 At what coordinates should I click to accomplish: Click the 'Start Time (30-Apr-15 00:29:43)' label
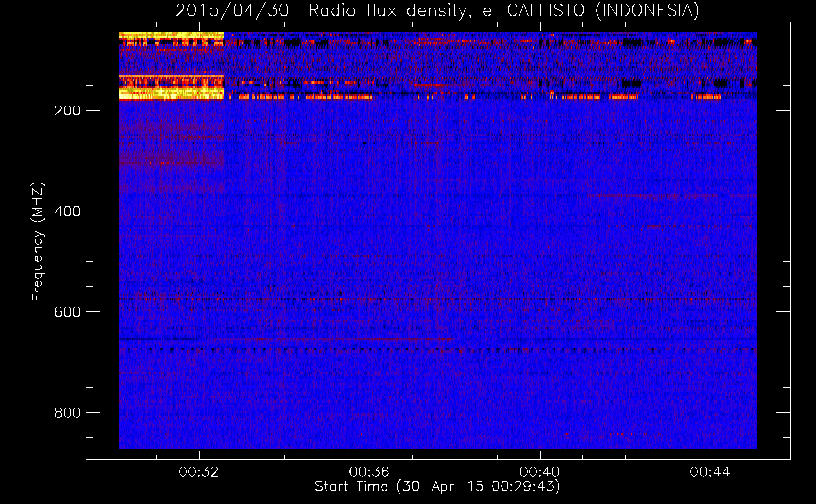(437, 487)
